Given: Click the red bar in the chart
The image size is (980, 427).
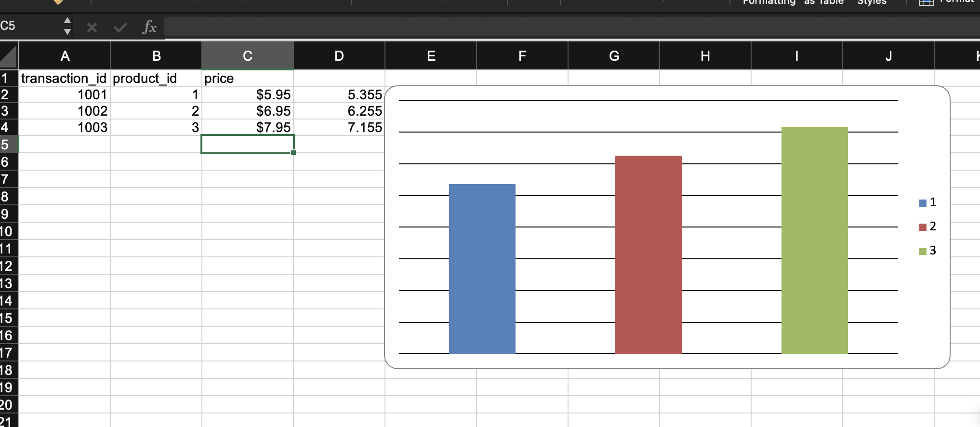Looking at the screenshot, I should [649, 254].
